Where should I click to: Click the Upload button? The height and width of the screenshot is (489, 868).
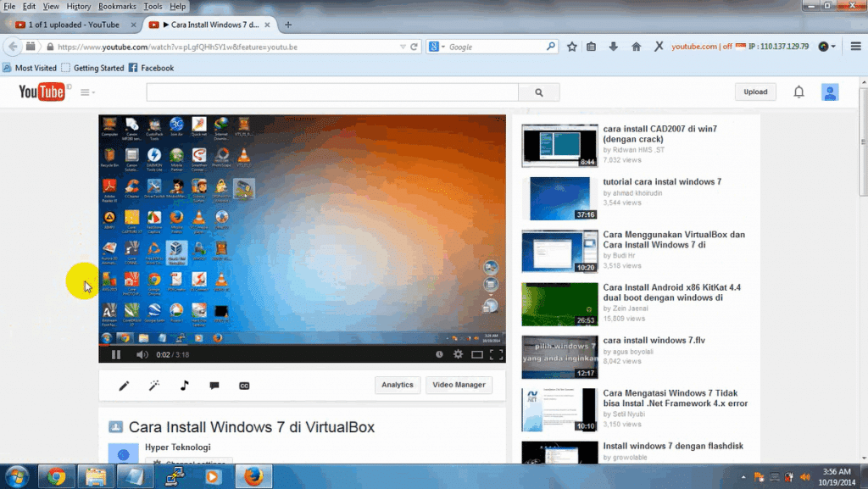[x=755, y=92]
